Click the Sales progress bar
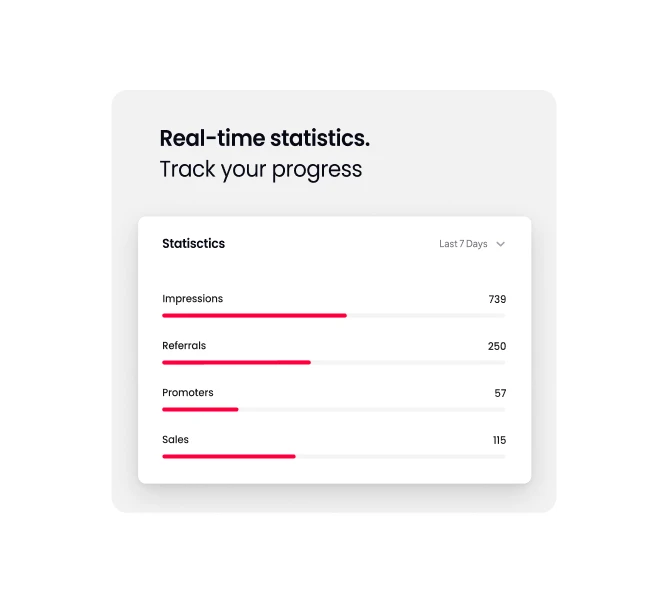Screen dimensions: 662x595 click(334, 456)
